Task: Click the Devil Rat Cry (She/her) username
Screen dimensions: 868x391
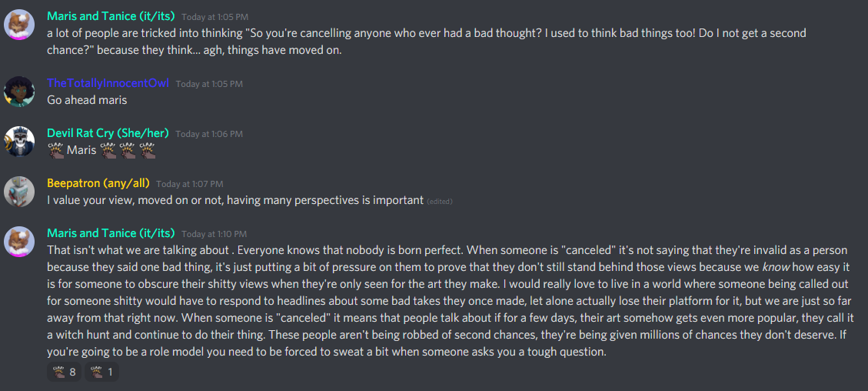Action: point(109,133)
